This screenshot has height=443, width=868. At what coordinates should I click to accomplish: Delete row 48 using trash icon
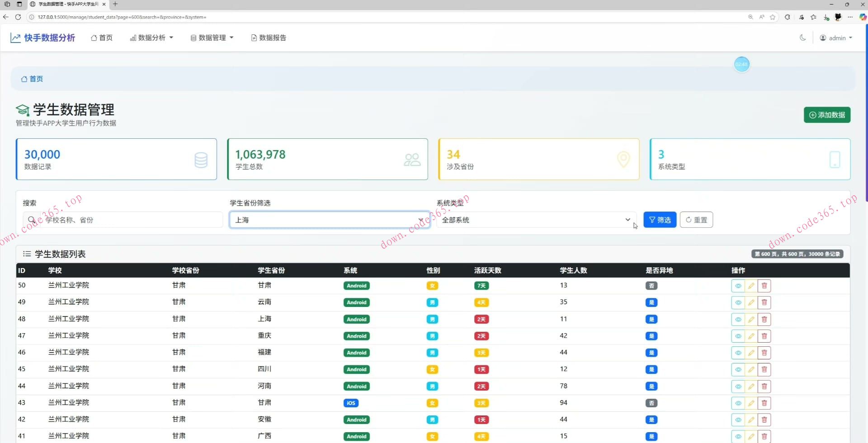point(764,320)
